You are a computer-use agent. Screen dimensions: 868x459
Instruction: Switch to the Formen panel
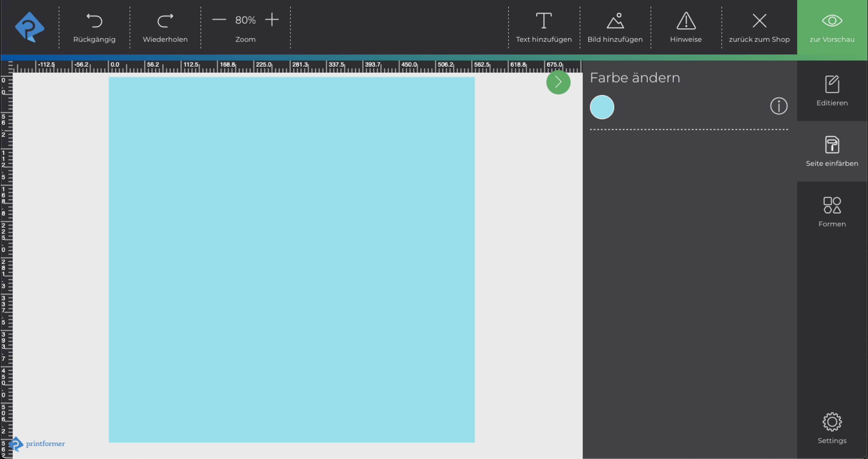(x=832, y=210)
